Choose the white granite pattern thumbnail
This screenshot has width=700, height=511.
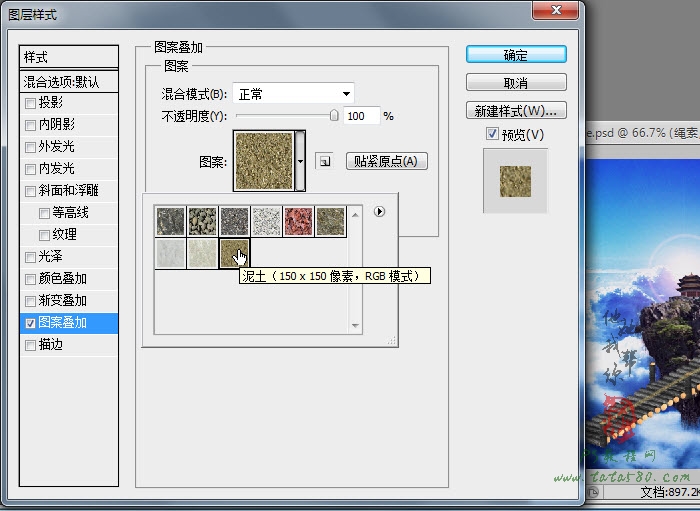[x=266, y=221]
